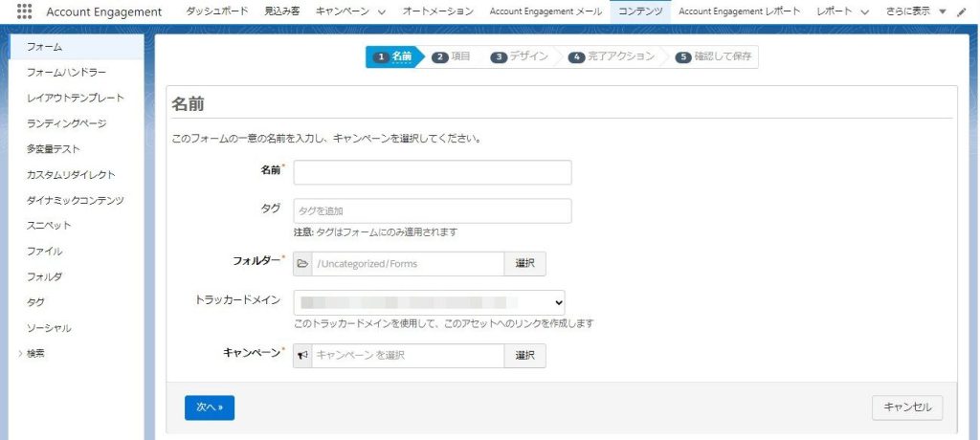Open レイアウトテンプレート in sidebar
Viewport: 980px width, 440px height.
pos(77,99)
